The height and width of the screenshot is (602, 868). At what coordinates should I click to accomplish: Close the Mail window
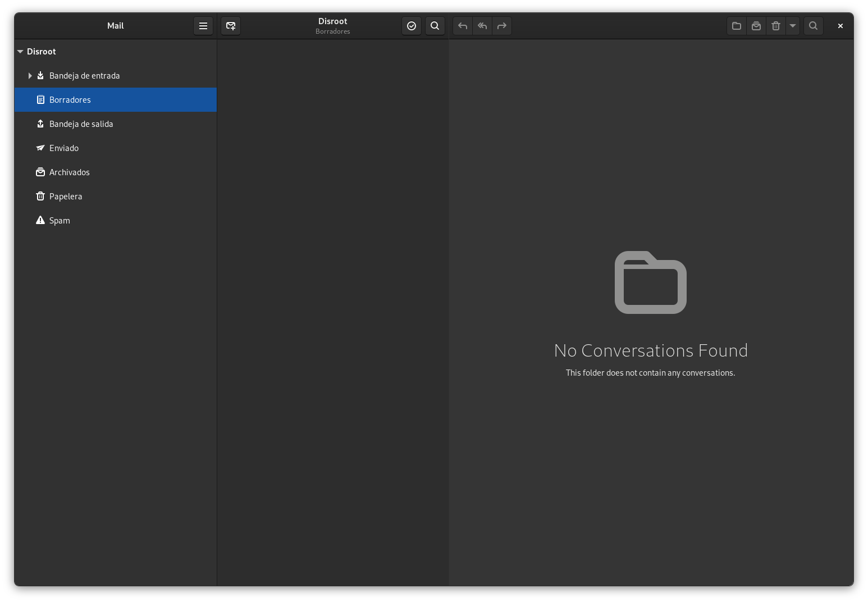pyautogui.click(x=840, y=26)
